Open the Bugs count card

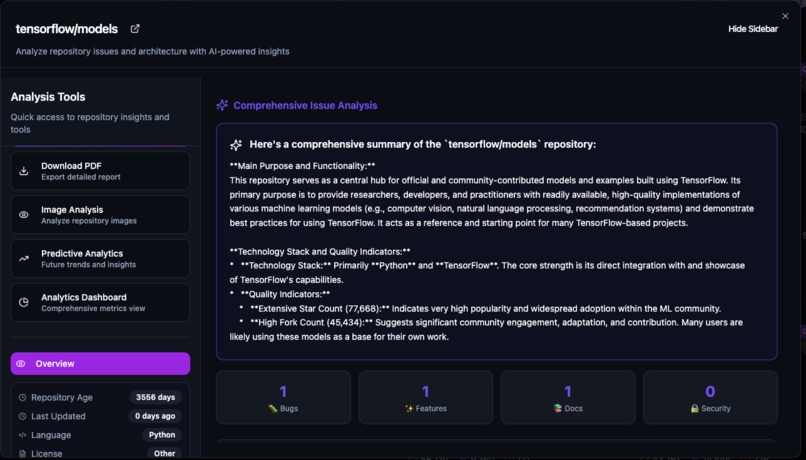[283, 397]
